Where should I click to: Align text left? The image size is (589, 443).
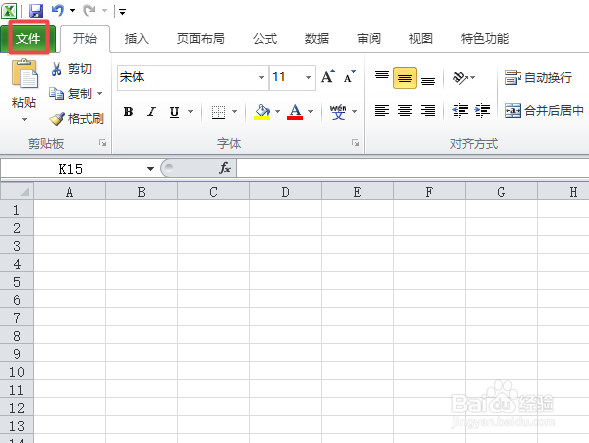tap(382, 110)
